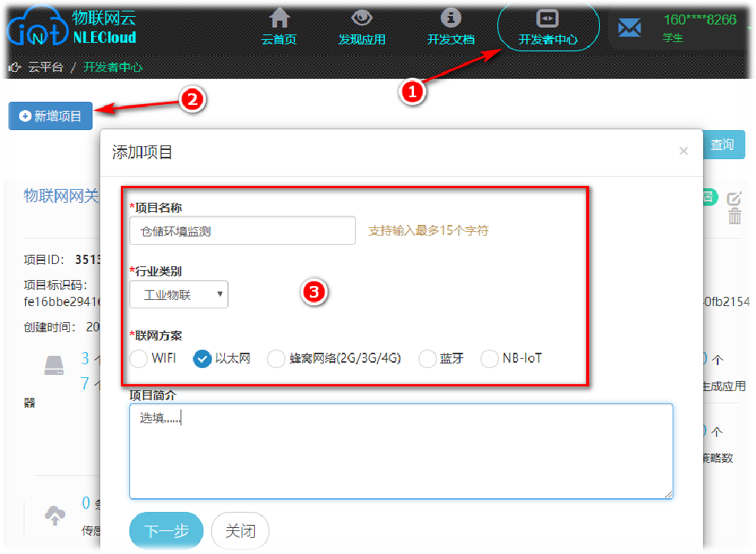Click the home icon 云首页
Screen dimensions: 756x554
point(279,28)
